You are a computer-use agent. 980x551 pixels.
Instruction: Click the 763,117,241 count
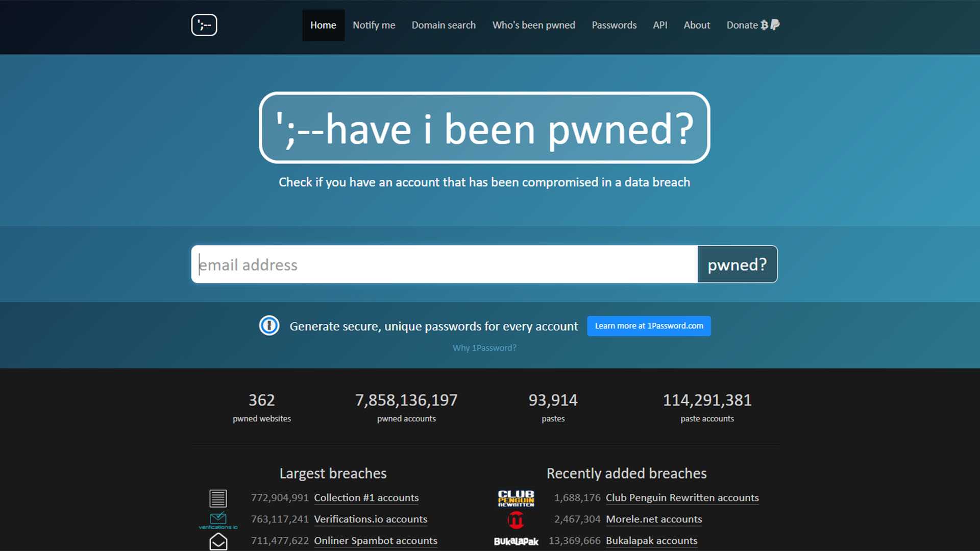(x=280, y=519)
